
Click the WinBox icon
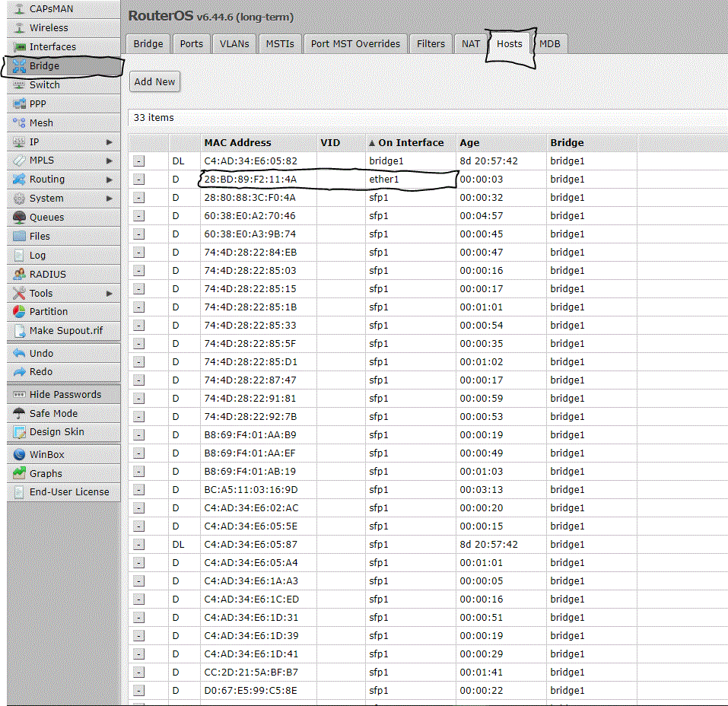tap(19, 455)
